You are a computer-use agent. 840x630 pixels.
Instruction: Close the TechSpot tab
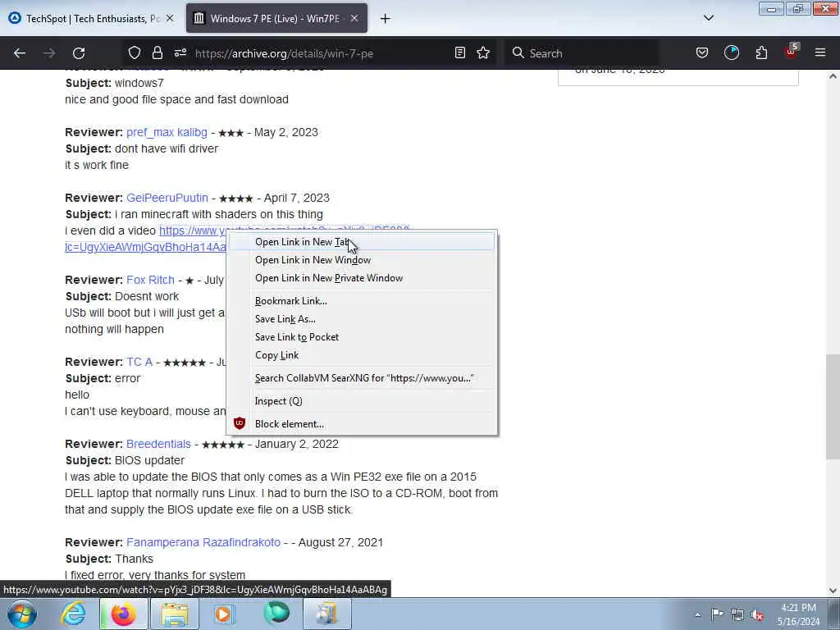[170, 18]
